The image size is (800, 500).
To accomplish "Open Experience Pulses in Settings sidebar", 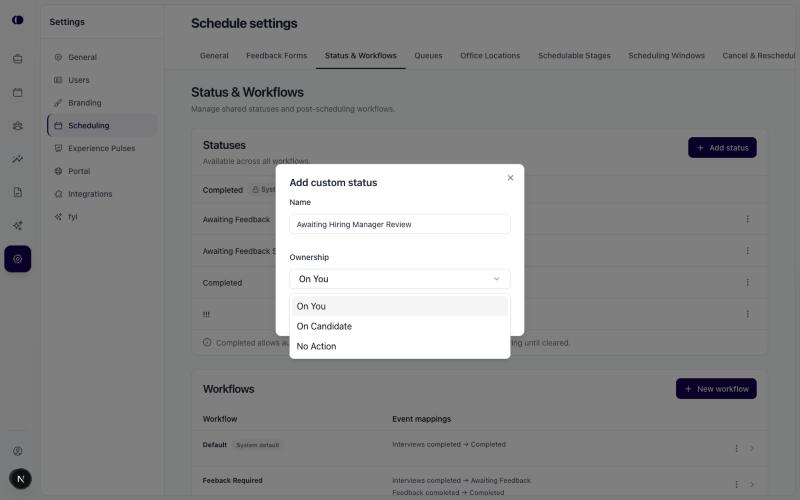I will click(102, 148).
